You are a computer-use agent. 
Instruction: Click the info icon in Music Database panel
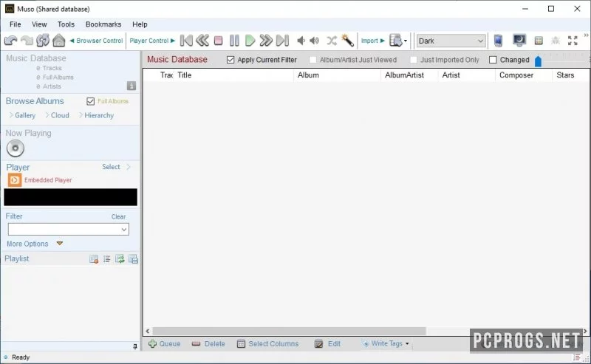[131, 86]
